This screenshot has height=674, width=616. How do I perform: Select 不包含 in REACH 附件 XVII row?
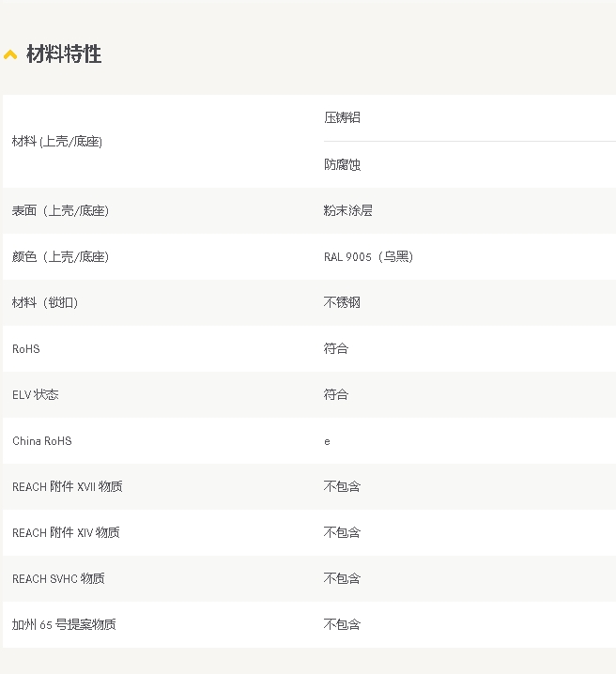[x=342, y=486]
